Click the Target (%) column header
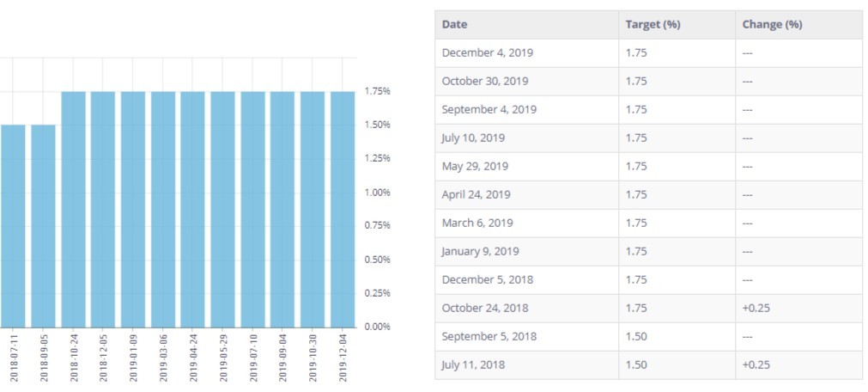Image resolution: width=868 pixels, height=392 pixels. pos(653,24)
